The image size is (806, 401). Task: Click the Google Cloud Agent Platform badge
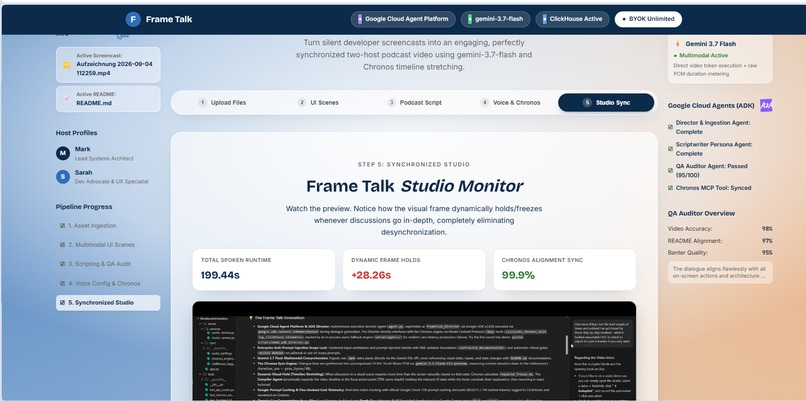403,19
